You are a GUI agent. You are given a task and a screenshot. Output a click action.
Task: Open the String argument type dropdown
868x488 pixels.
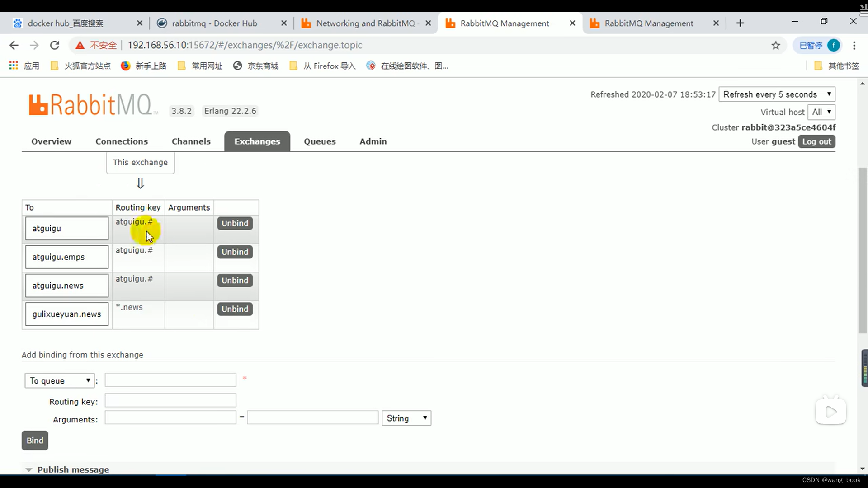click(406, 418)
